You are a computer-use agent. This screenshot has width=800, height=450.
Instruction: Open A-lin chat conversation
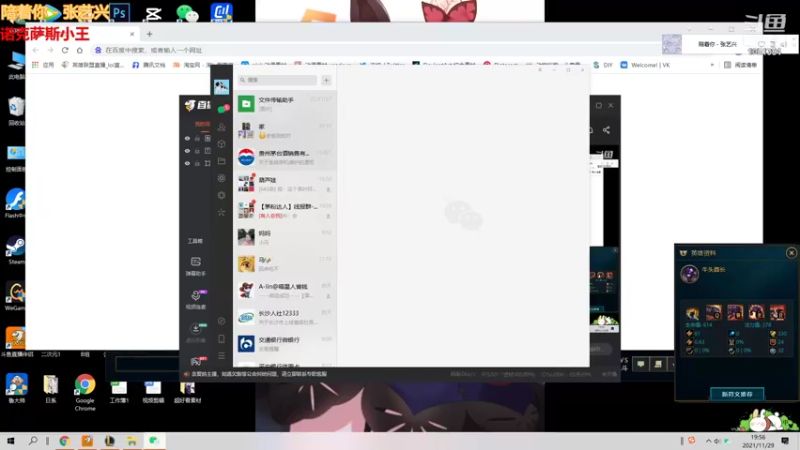[x=285, y=290]
